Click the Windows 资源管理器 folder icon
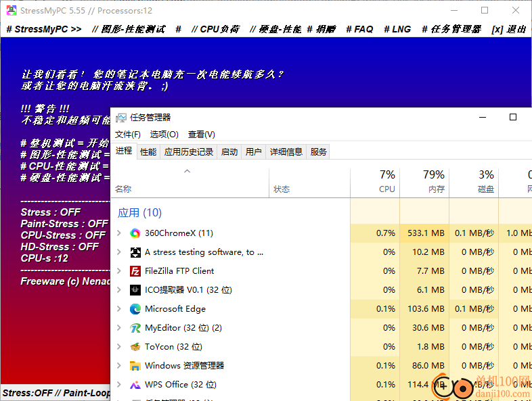The height and width of the screenshot is (401, 532). point(135,366)
